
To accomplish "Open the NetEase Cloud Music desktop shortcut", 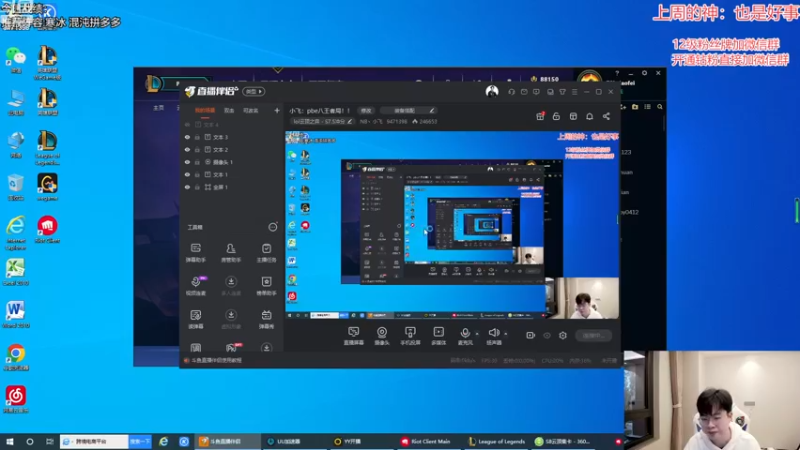I will [x=16, y=399].
